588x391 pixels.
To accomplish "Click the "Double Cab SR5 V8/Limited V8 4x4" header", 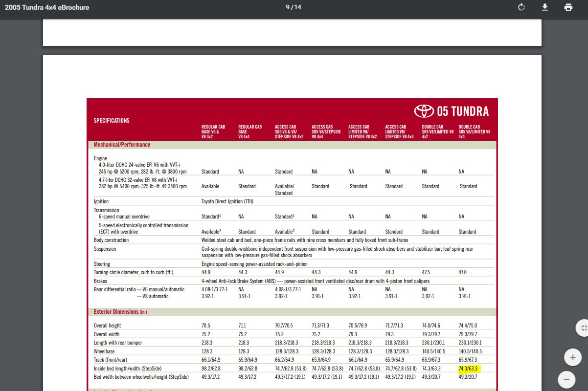I will pos(475,132).
